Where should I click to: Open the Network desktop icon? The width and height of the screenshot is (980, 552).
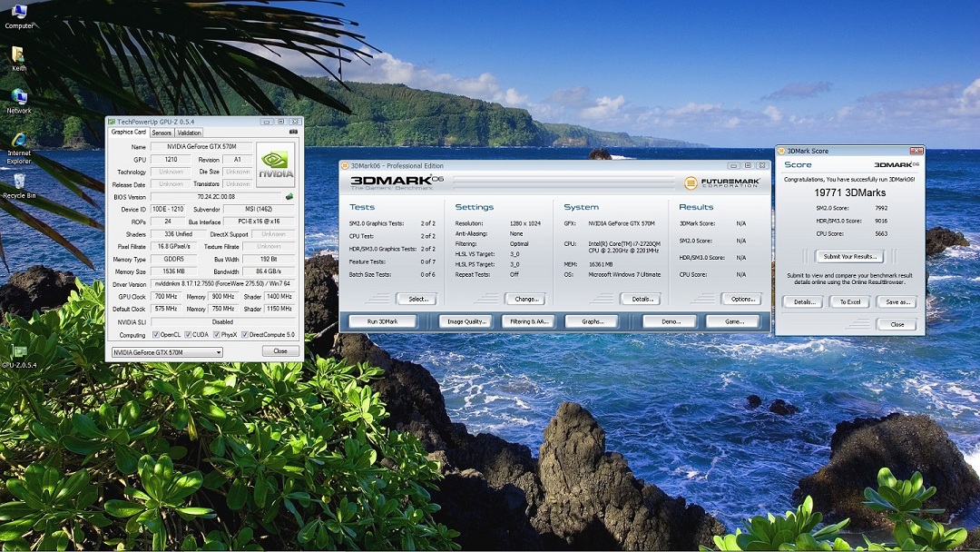click(19, 101)
